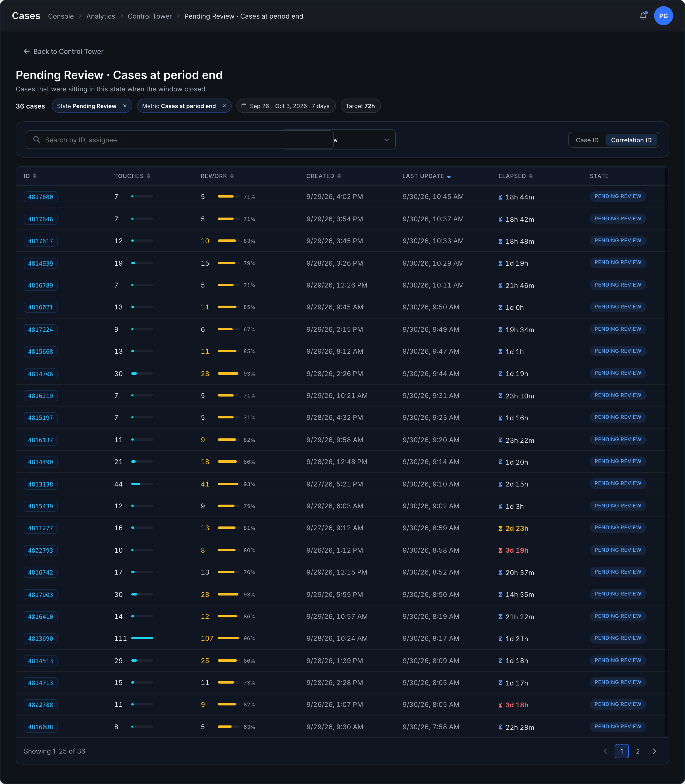Sort by the Created column arrows
The height and width of the screenshot is (784, 685).
(x=339, y=176)
